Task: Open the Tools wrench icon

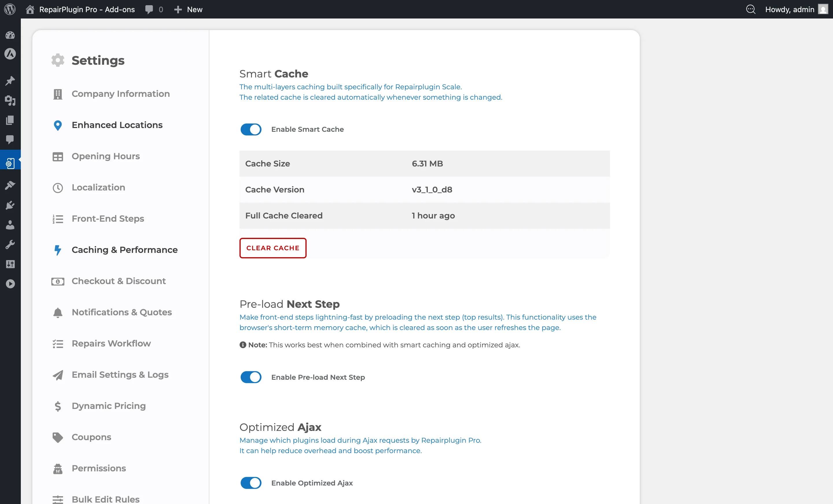Action: tap(10, 244)
